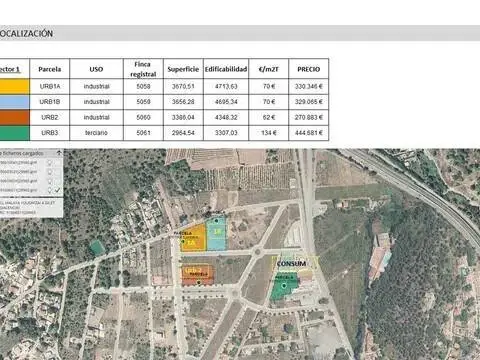Click the 'Superficie' column header

183,69
